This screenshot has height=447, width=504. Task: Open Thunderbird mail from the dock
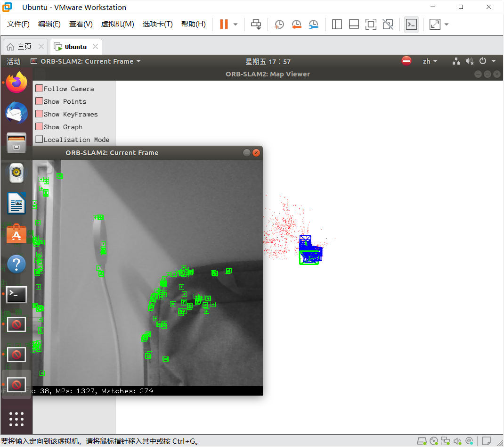16,112
